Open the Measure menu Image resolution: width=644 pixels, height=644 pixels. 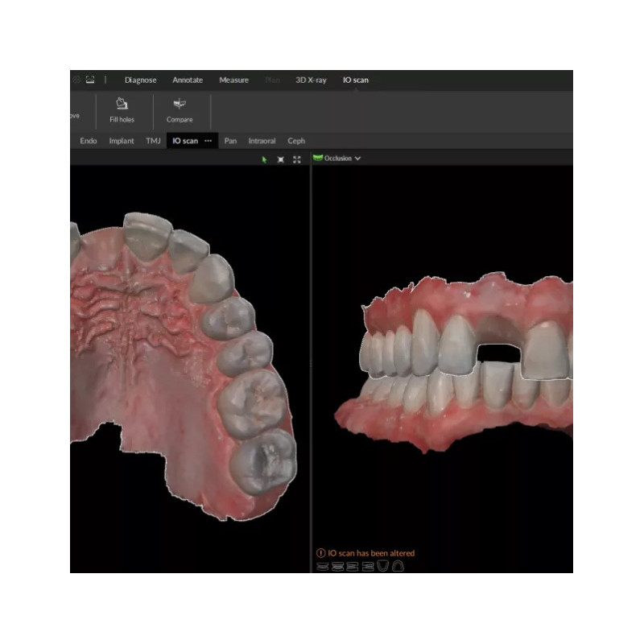click(x=233, y=80)
